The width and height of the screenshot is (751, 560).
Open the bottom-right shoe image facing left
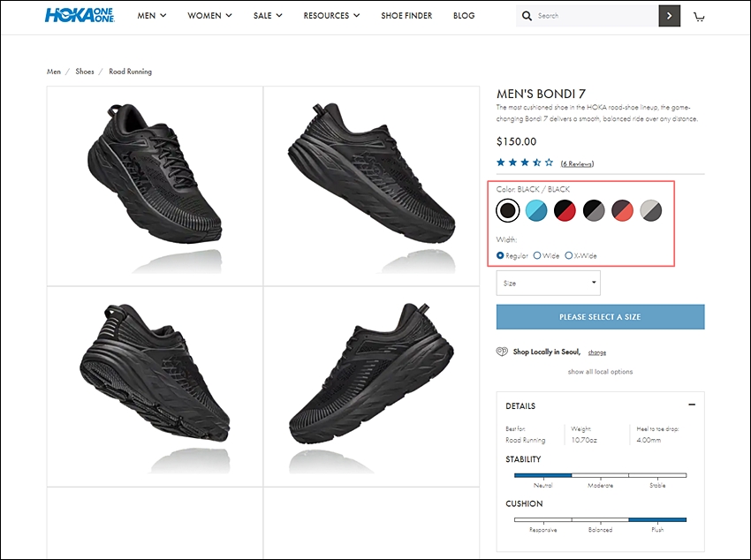click(x=371, y=386)
